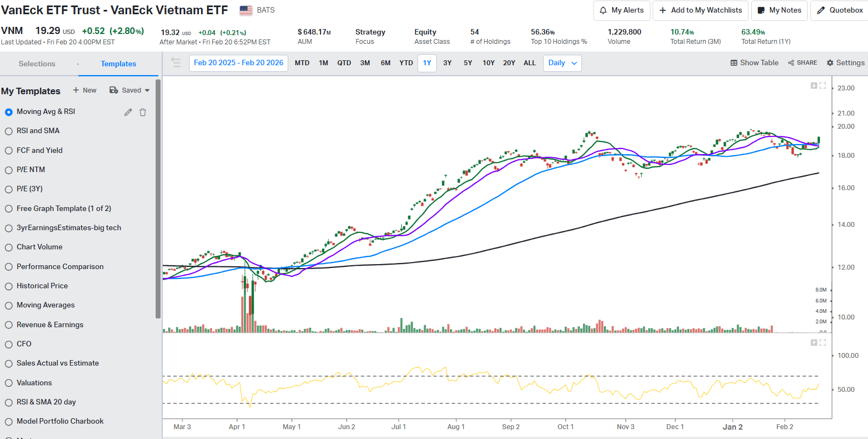This screenshot has width=868, height=439.
Task: Collapse the templates sidebar panel
Action: [176, 62]
